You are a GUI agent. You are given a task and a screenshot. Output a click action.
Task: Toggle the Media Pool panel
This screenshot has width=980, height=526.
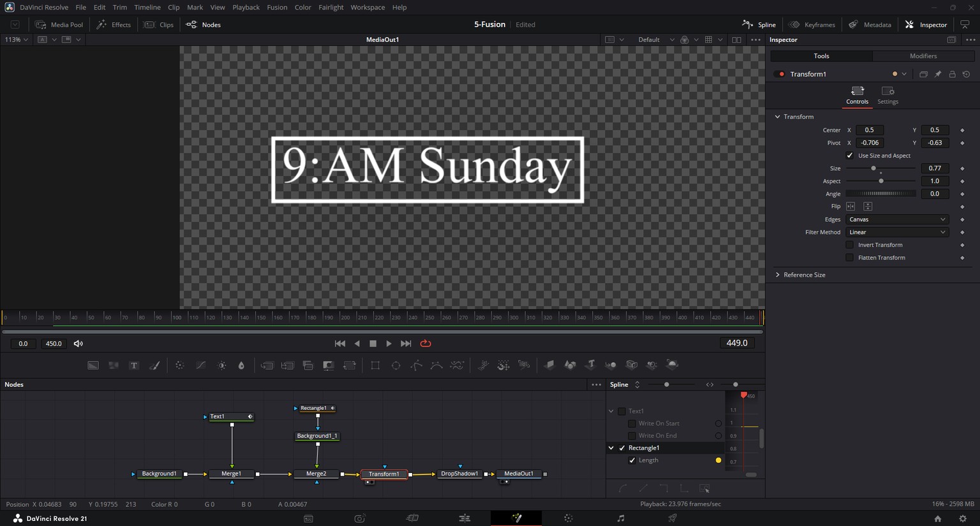point(59,25)
